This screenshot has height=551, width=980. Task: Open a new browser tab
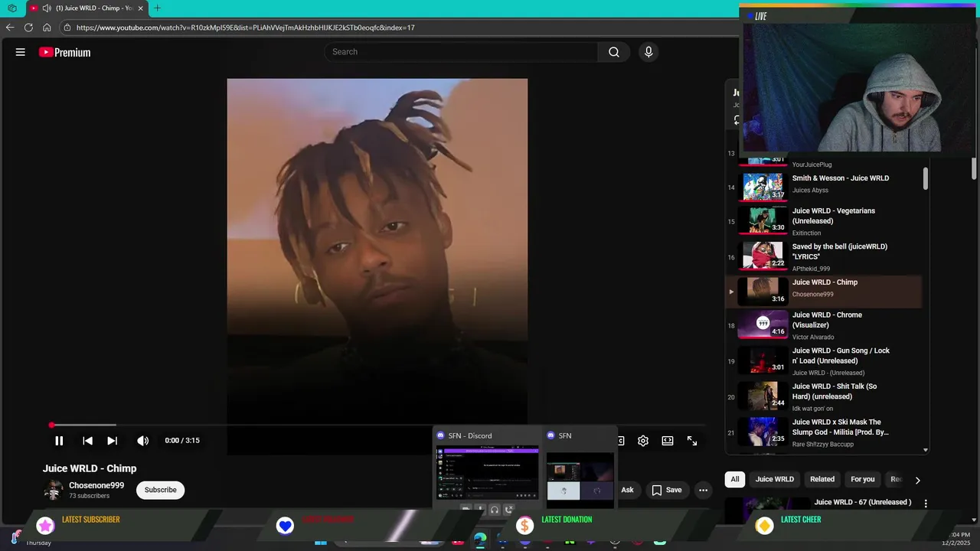[x=157, y=8]
